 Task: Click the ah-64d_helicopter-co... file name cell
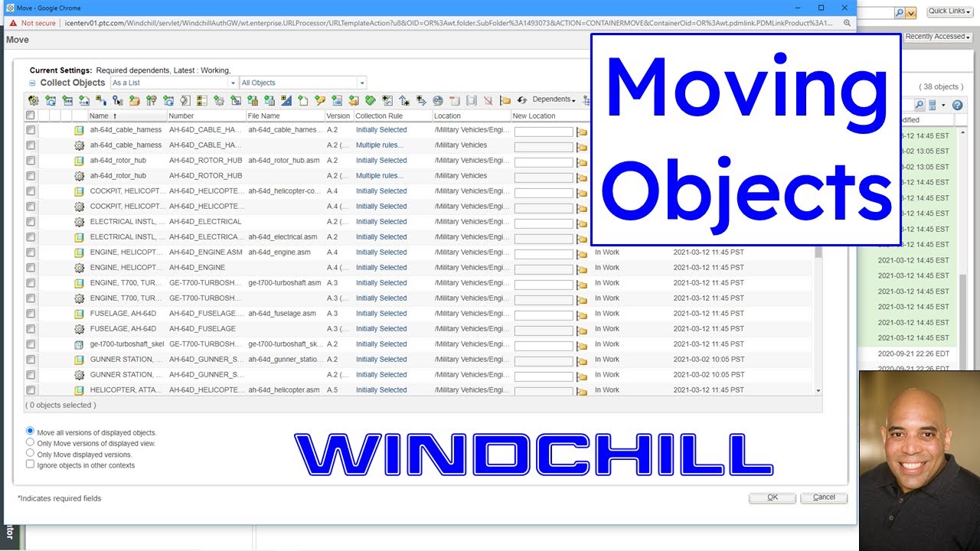click(x=285, y=191)
